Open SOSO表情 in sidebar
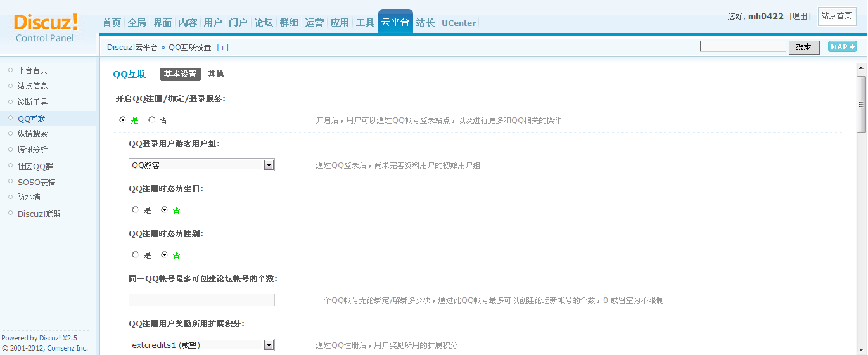Image resolution: width=868 pixels, height=355 pixels. [36, 183]
